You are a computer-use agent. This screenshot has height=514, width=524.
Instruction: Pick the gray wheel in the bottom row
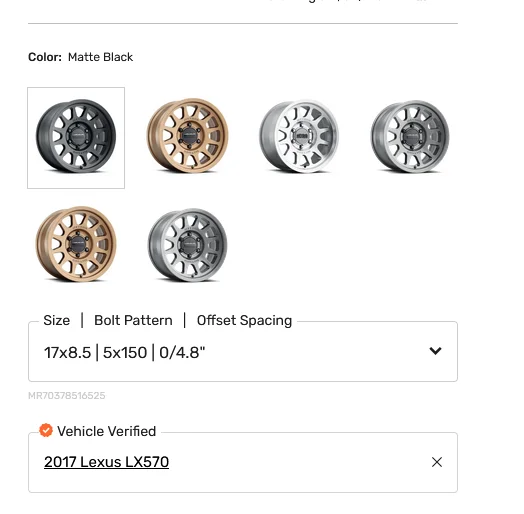[x=187, y=245]
